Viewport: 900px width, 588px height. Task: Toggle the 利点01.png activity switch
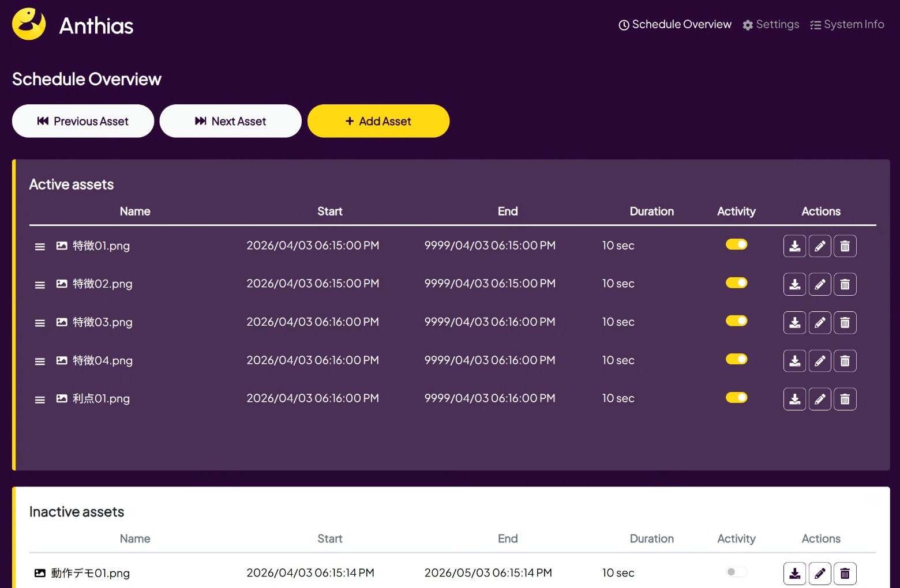click(x=736, y=397)
